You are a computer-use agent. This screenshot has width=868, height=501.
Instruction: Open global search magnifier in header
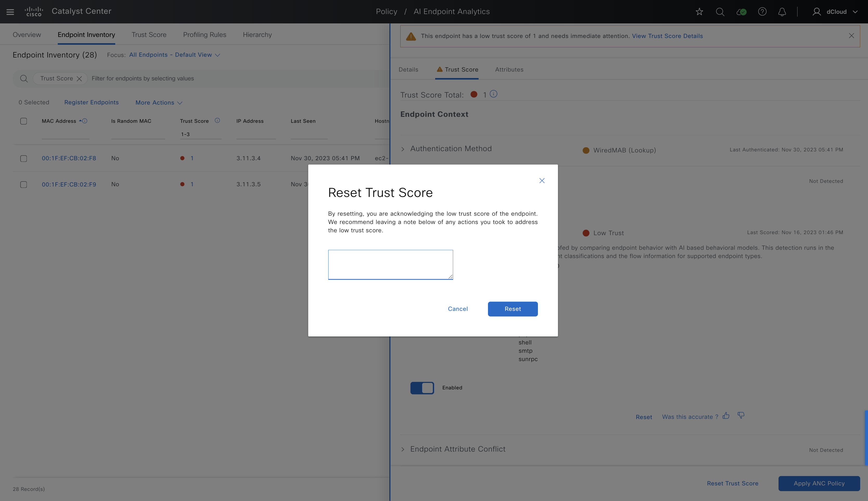[720, 12]
